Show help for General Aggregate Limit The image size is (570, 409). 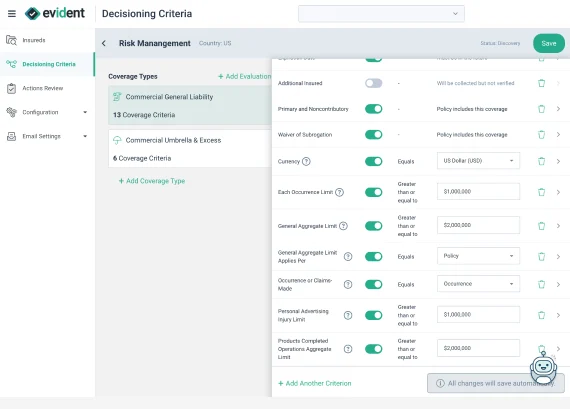coord(343,226)
